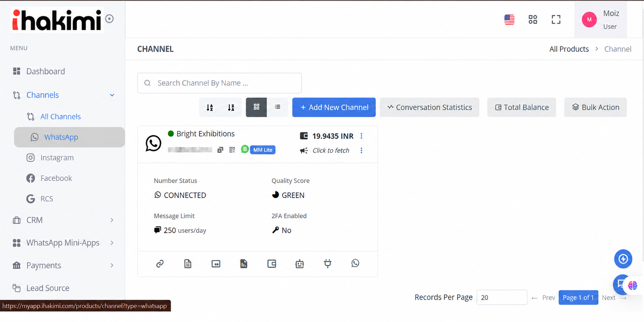The height and width of the screenshot is (322, 644).
Task: Click the Add New Channel button
Action: pos(334,107)
